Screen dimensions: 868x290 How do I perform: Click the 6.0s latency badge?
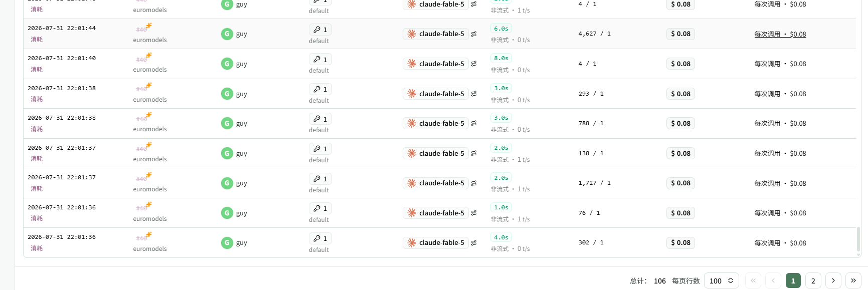pos(501,29)
